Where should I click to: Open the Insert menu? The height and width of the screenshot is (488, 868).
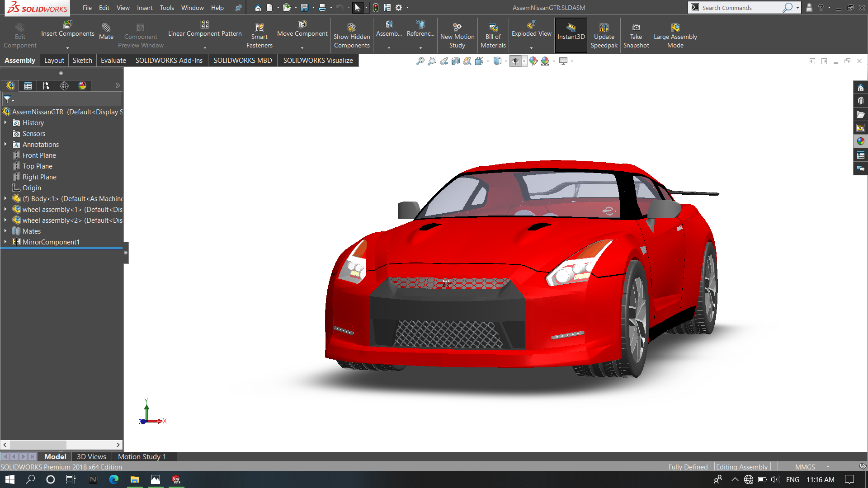[x=145, y=8]
